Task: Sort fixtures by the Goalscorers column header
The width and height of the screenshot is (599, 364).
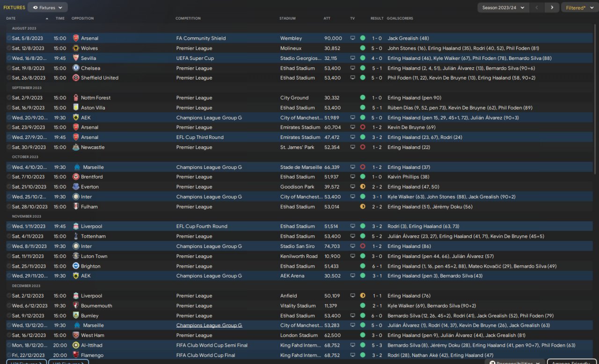Action: (x=400, y=18)
